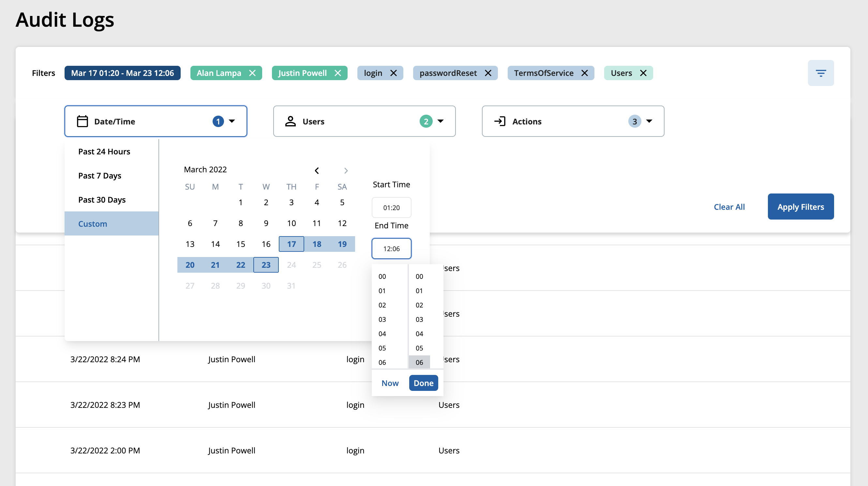Select March 10 in the calendar
Image resolution: width=868 pixels, height=486 pixels.
292,223
